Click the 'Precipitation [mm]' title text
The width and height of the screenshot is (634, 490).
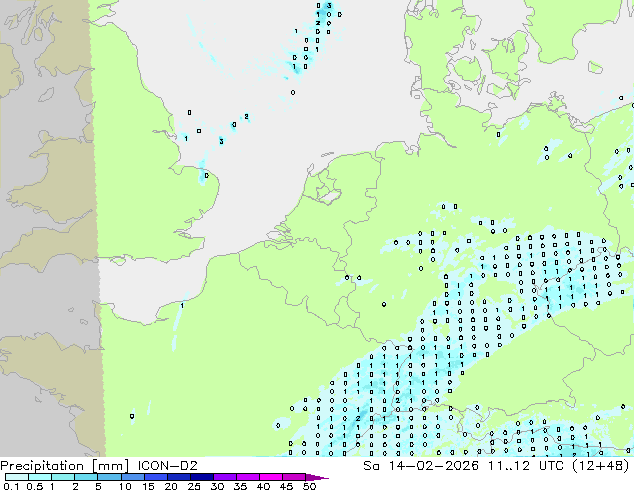pos(65,466)
